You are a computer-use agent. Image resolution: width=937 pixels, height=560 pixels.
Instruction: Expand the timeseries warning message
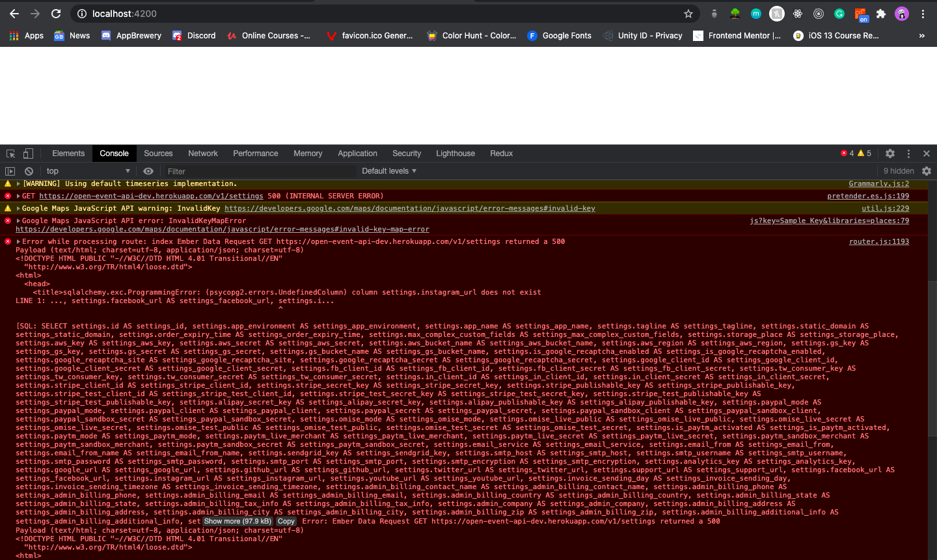(x=18, y=184)
